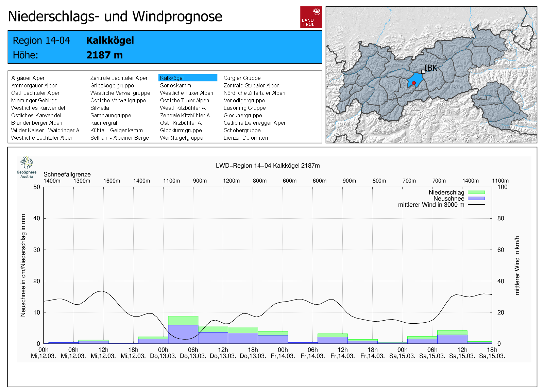Open Westliche Tuxer Alpen forecast

click(x=186, y=93)
